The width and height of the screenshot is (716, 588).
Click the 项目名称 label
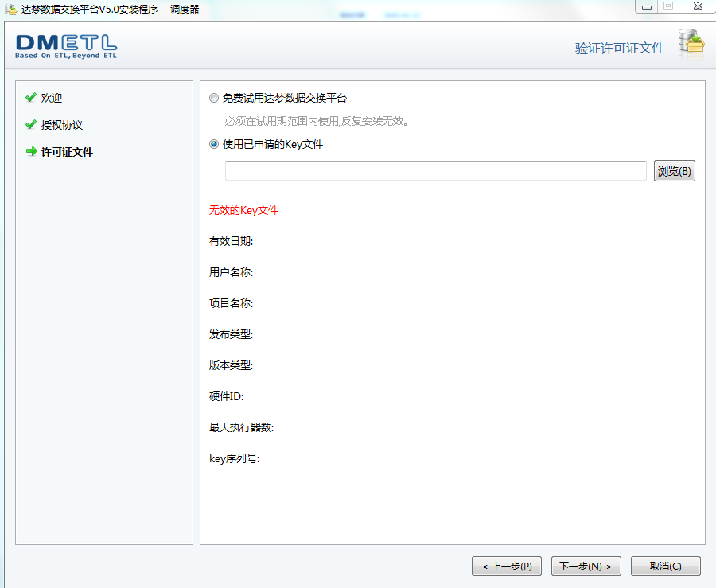coord(231,304)
